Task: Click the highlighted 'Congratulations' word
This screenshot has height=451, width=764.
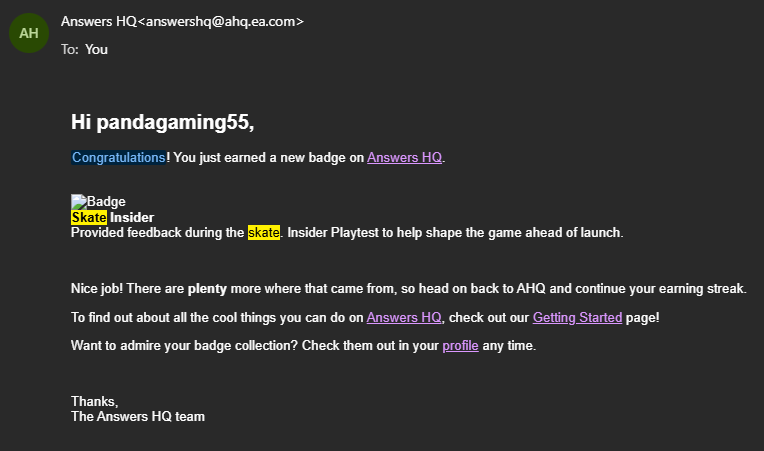Action: click(118, 157)
